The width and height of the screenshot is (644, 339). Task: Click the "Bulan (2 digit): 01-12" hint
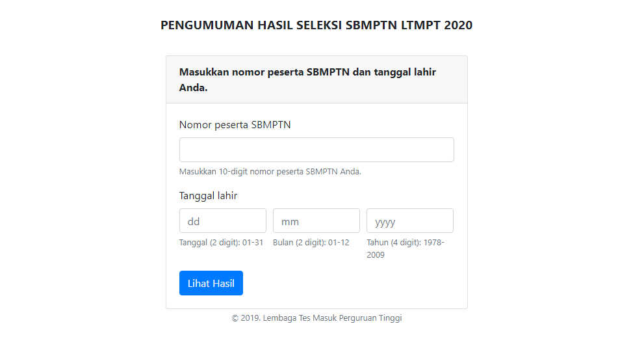click(x=311, y=243)
